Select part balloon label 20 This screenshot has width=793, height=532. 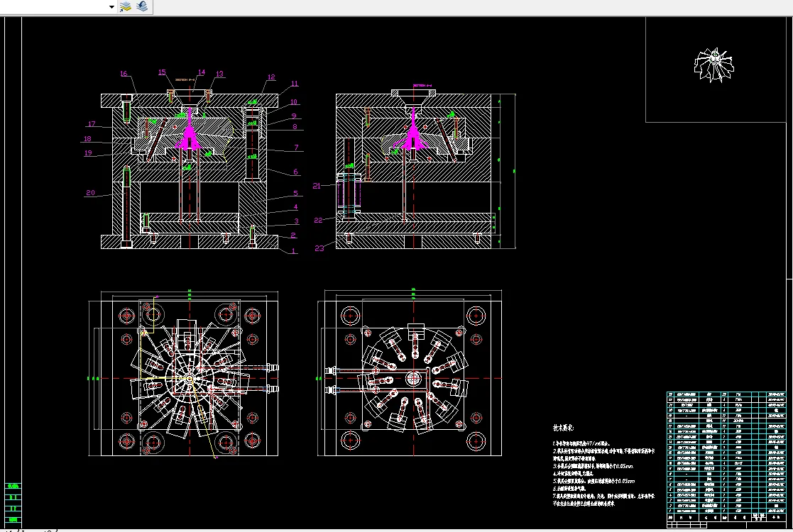coord(91,192)
